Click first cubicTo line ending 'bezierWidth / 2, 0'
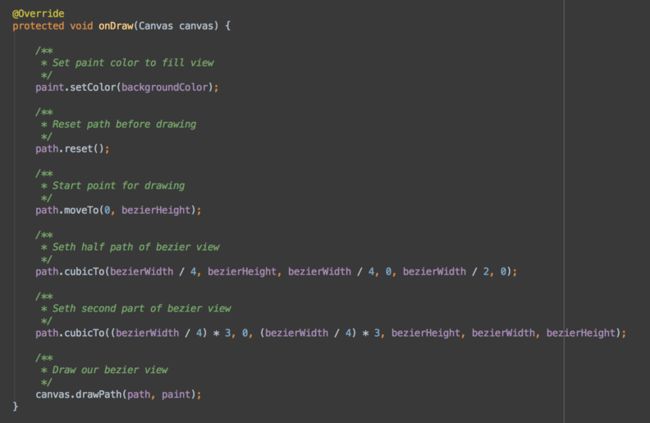The height and width of the screenshot is (423, 650). point(276,272)
